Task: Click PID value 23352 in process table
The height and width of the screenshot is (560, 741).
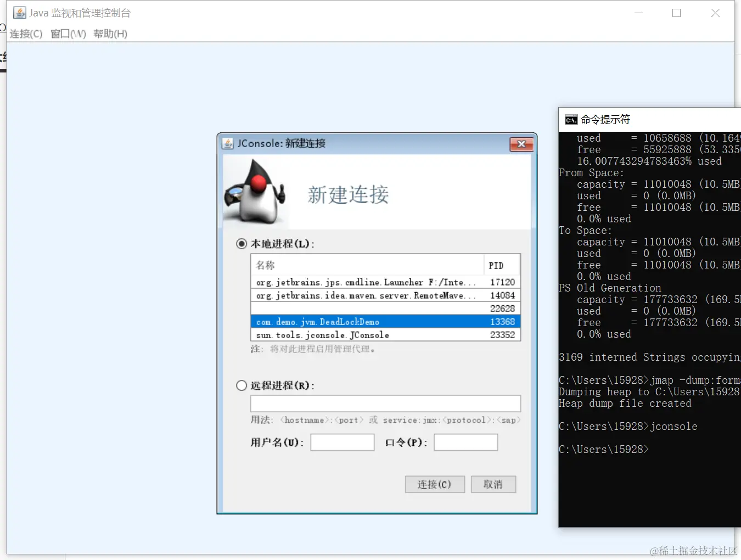Action: (x=502, y=335)
